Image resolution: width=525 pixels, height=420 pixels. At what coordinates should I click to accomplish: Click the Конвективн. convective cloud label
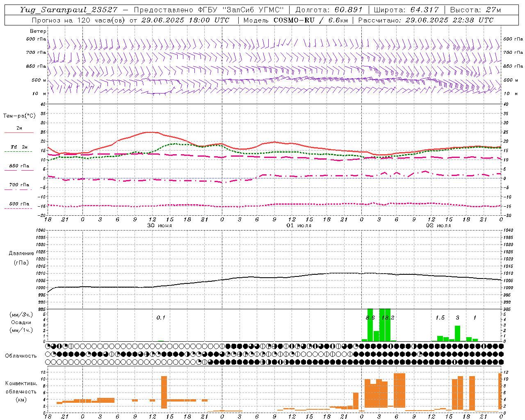(x=21, y=383)
